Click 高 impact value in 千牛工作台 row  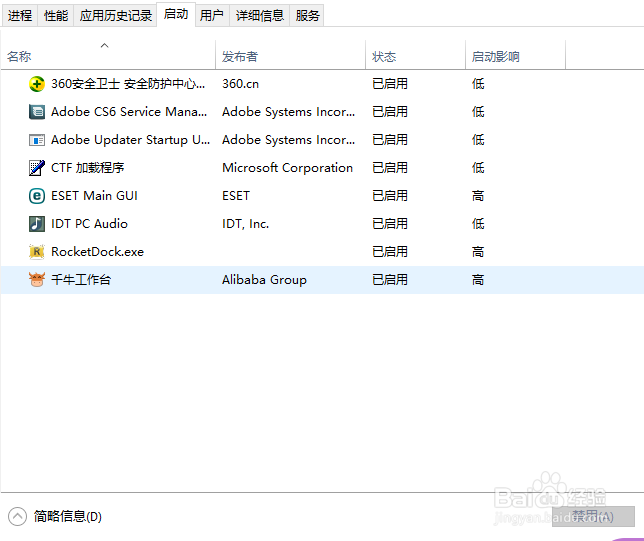[478, 280]
